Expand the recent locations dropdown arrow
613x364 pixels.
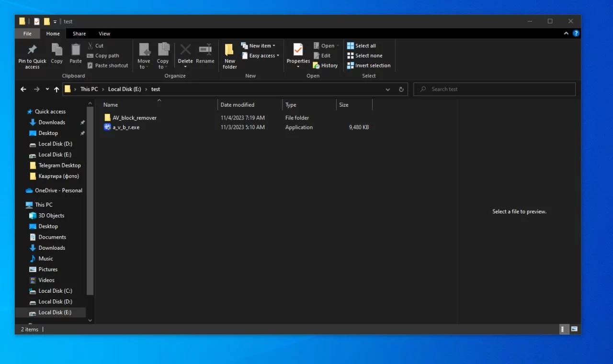click(x=47, y=89)
